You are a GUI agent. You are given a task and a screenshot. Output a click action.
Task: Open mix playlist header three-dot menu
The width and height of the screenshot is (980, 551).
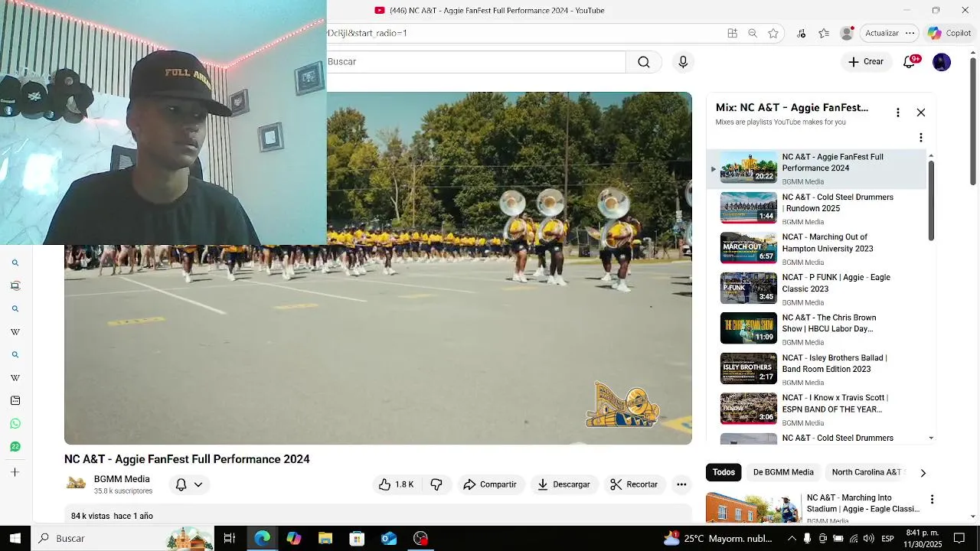898,112
